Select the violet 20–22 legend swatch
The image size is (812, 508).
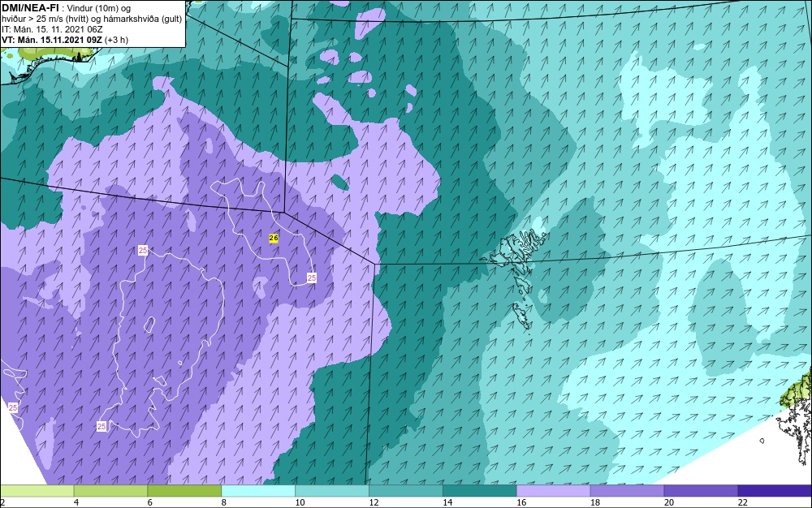702,491
